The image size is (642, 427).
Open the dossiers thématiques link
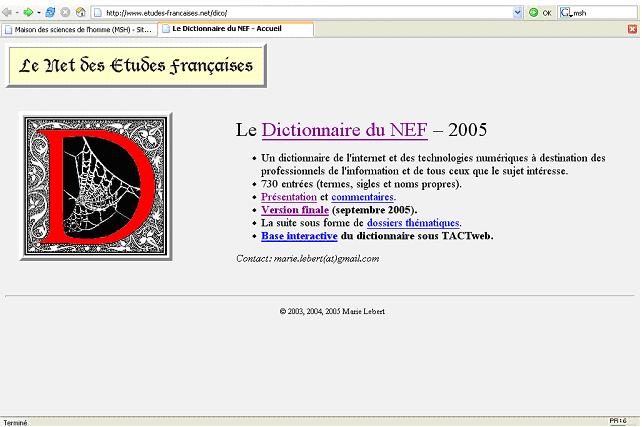412,223
